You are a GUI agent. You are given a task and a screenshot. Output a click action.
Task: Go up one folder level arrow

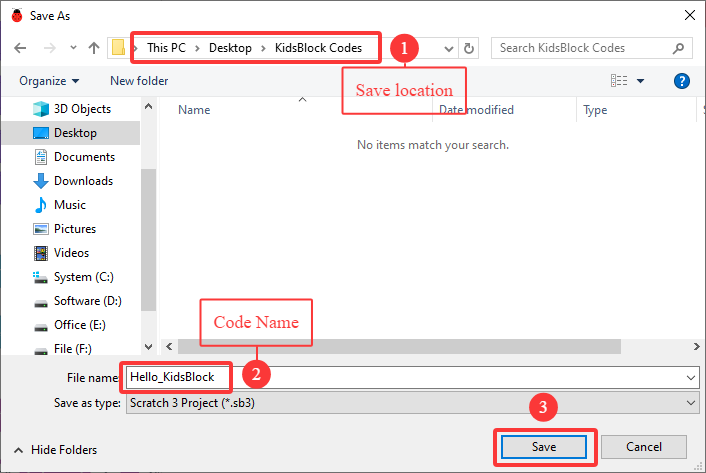click(94, 48)
